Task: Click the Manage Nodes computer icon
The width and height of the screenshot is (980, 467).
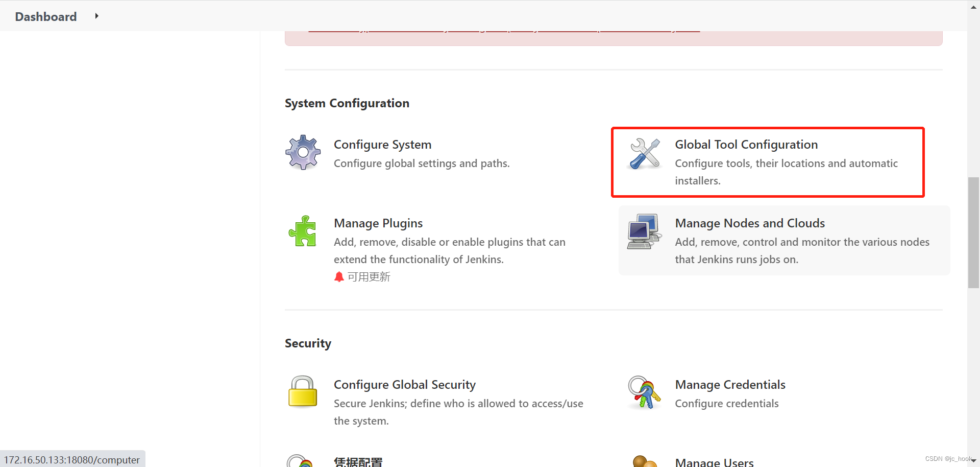Action: coord(644,231)
